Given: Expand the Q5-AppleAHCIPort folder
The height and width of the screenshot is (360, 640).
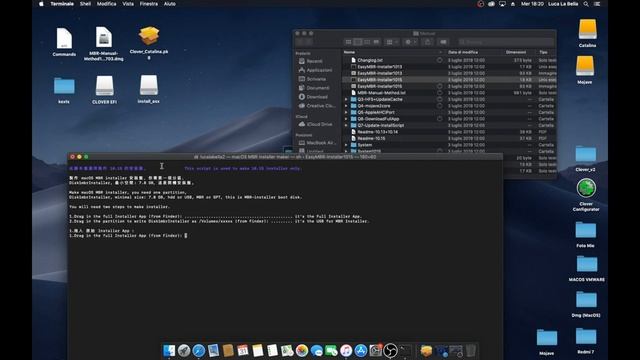Looking at the screenshot, I should [x=346, y=112].
